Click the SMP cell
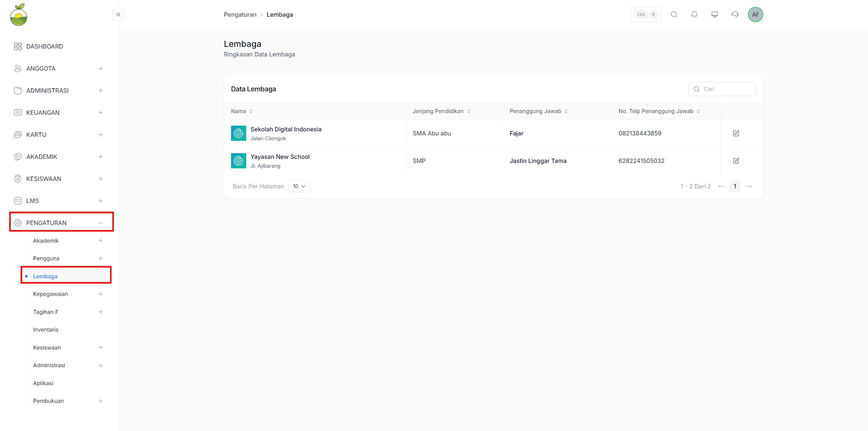The width and height of the screenshot is (868, 431). tap(419, 161)
